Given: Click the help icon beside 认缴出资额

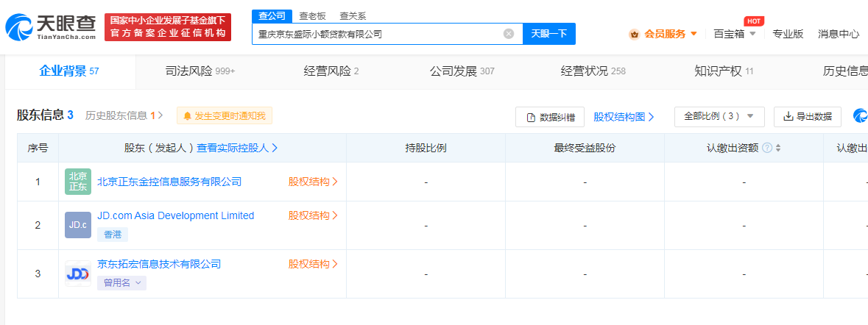Looking at the screenshot, I should click(x=767, y=148).
